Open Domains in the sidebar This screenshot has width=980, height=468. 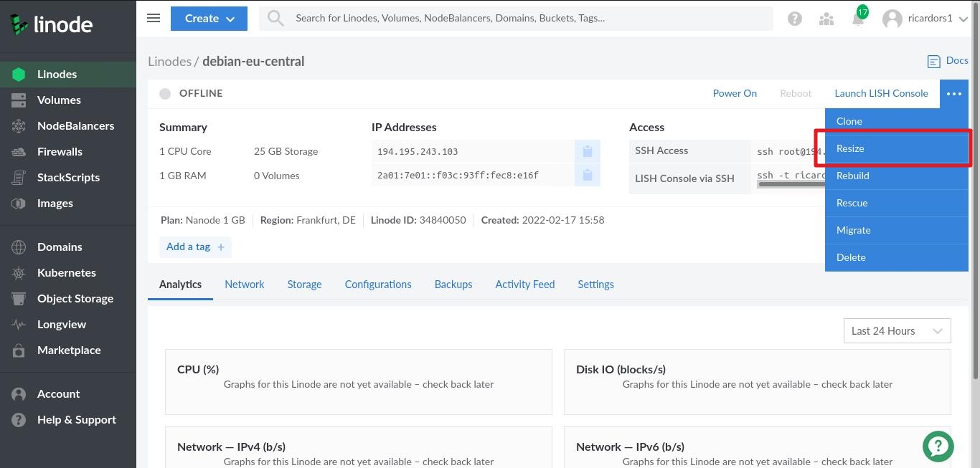68,247
